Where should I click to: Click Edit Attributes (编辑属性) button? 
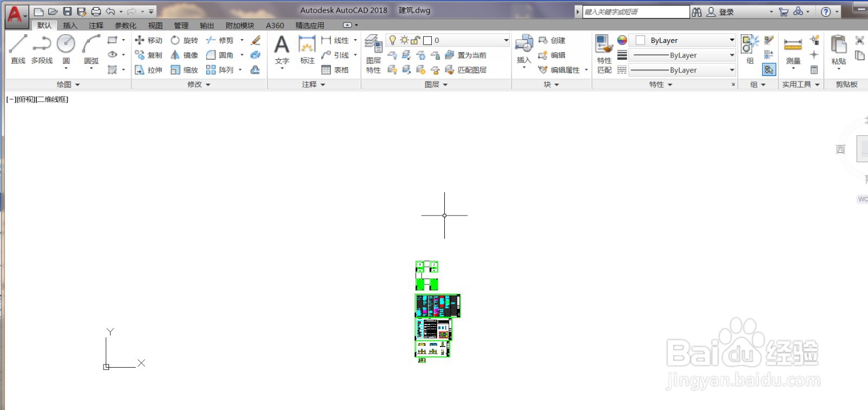point(559,70)
